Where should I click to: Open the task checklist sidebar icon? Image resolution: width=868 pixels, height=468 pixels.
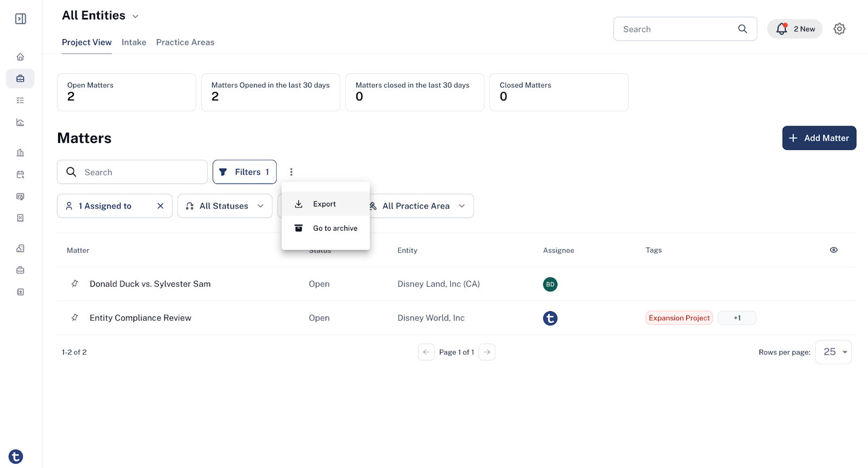tap(20, 100)
